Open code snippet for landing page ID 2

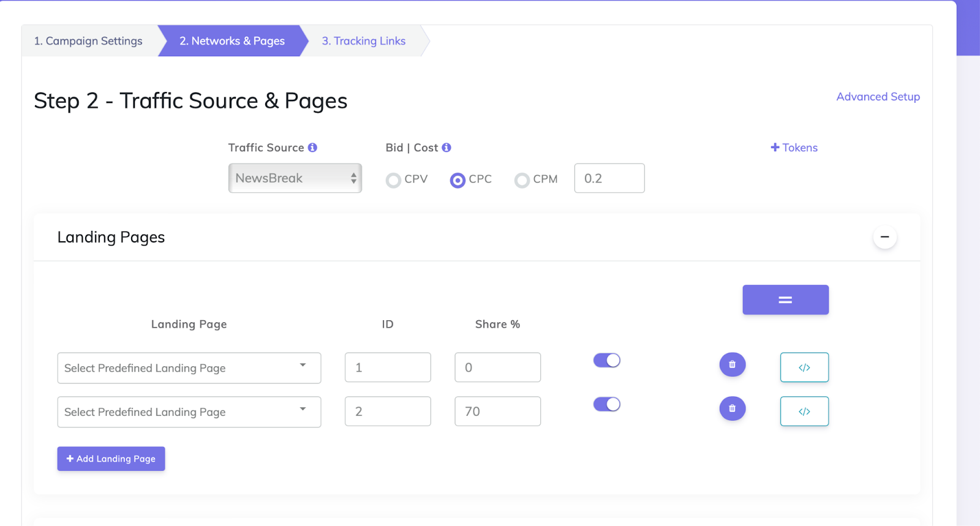click(x=804, y=411)
